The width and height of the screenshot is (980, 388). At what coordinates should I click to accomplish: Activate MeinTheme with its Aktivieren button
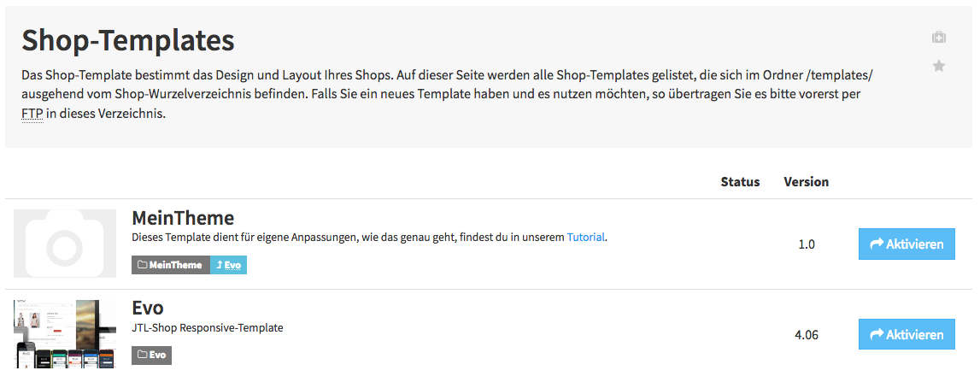pyautogui.click(x=907, y=244)
